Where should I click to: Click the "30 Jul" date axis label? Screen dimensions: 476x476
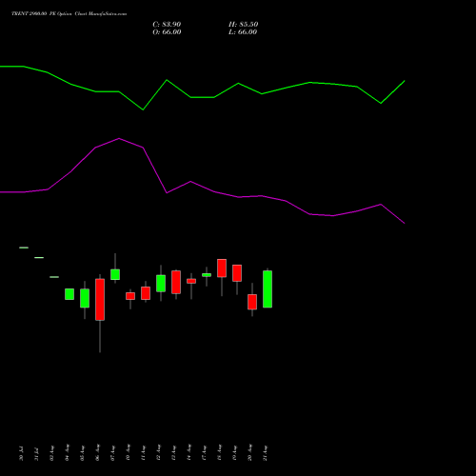[x=21, y=453]
